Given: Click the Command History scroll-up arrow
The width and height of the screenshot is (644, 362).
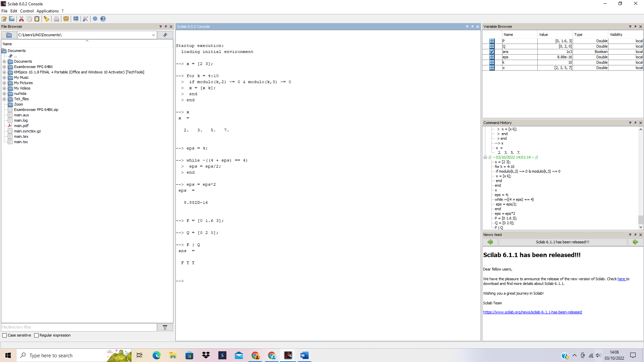Looking at the screenshot, I should click(641, 129).
